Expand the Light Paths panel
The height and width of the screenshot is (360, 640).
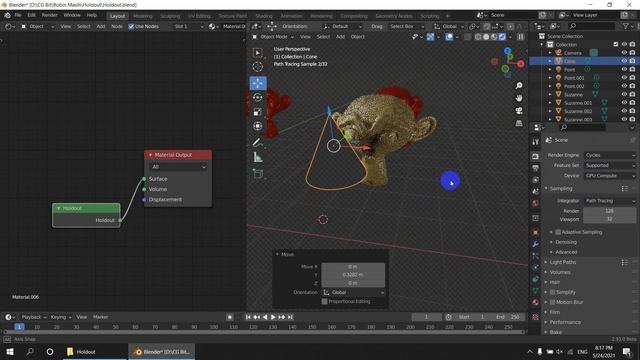(562, 262)
